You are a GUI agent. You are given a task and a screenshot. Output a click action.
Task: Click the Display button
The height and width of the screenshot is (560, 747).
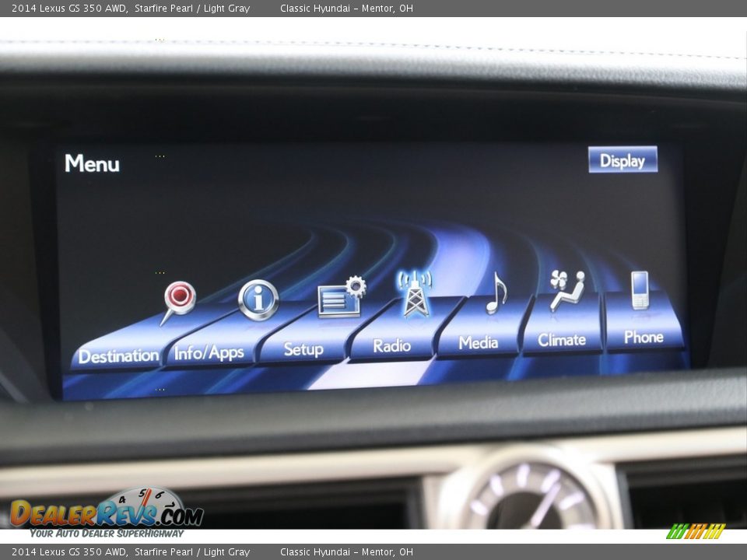point(622,159)
